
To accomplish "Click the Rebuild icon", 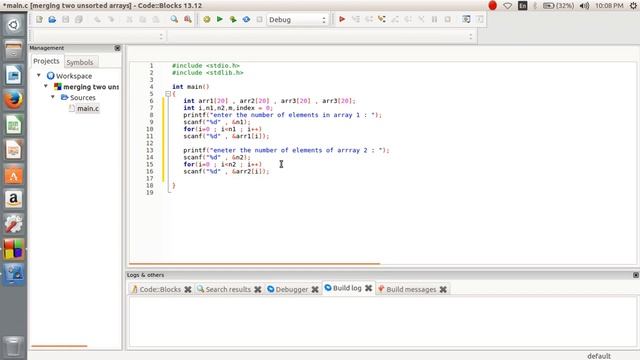I will [x=246, y=19].
